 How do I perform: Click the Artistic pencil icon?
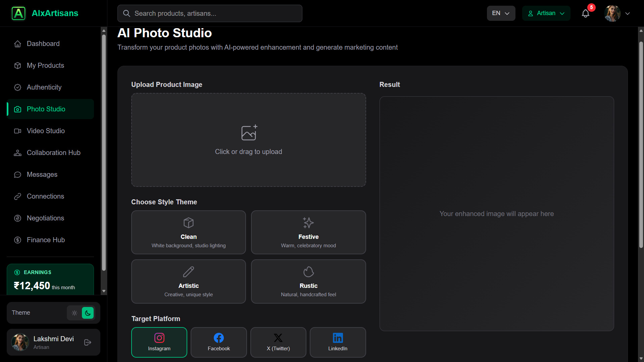(189, 272)
